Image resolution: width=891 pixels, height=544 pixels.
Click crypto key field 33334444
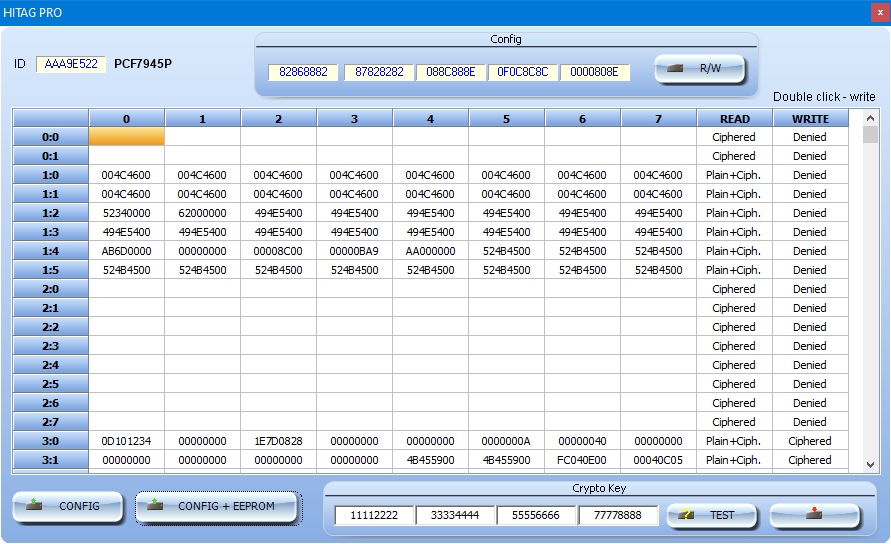point(455,515)
